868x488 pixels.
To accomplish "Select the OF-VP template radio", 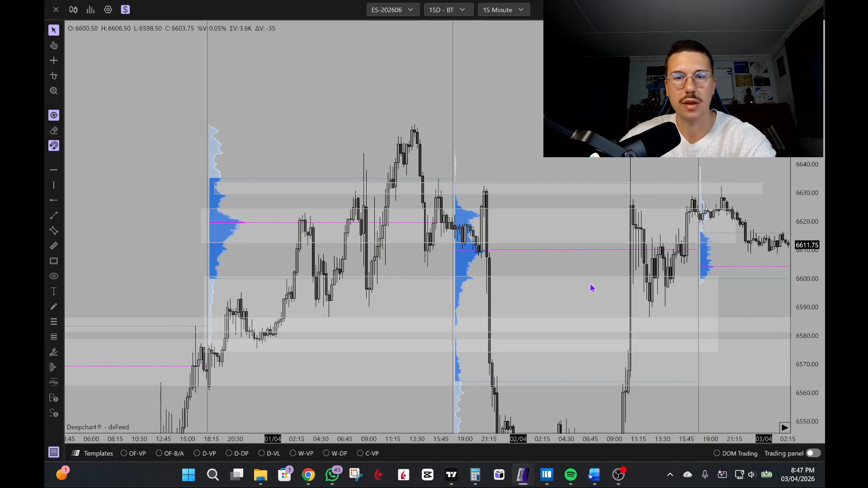I will pos(123,453).
